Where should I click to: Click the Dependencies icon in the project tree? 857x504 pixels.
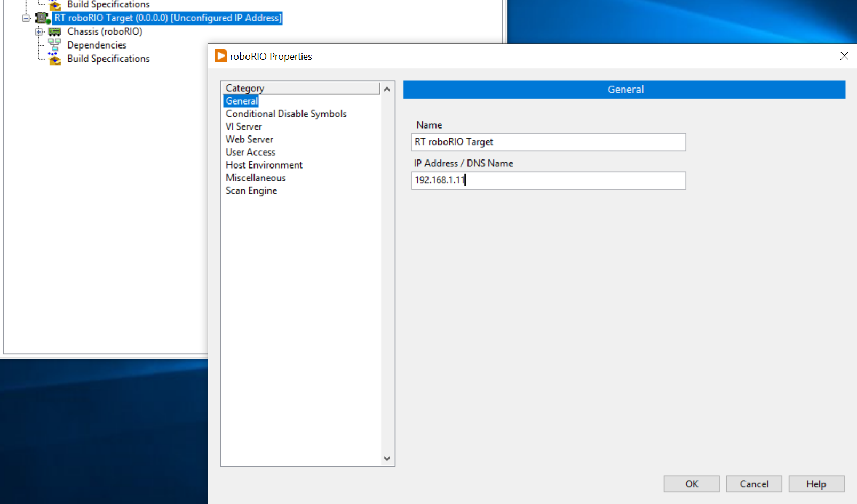click(54, 45)
